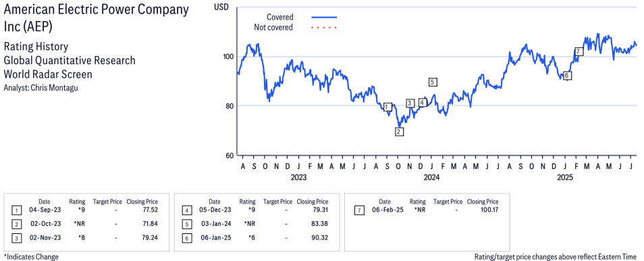644x261 pixels.
Task: Click the 100.17 closing price value
Action: pyautogui.click(x=488, y=210)
